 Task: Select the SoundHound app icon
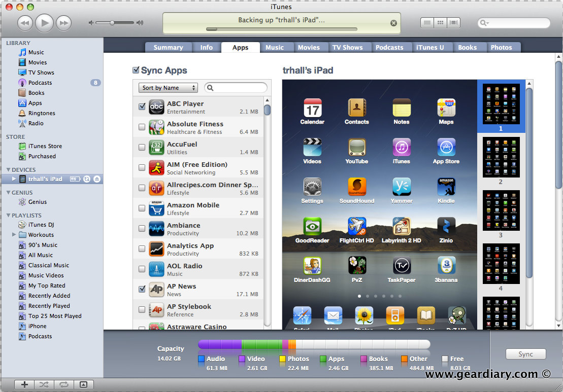pyautogui.click(x=357, y=187)
